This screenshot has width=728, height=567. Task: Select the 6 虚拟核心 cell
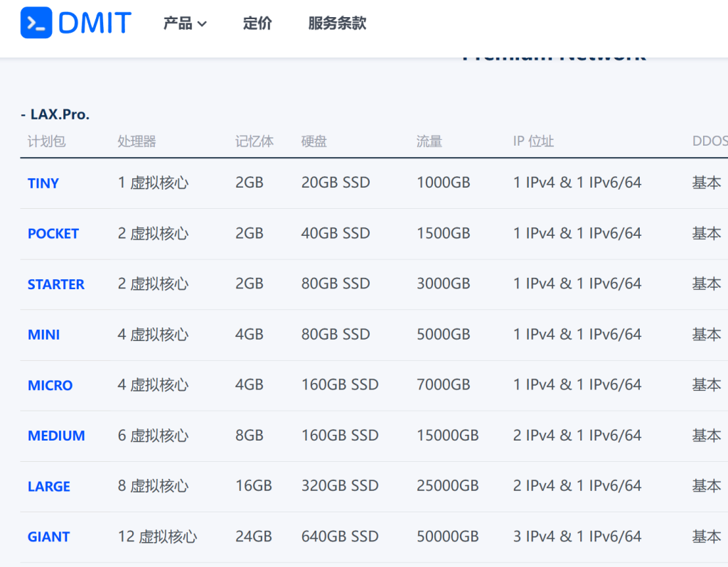pos(153,436)
